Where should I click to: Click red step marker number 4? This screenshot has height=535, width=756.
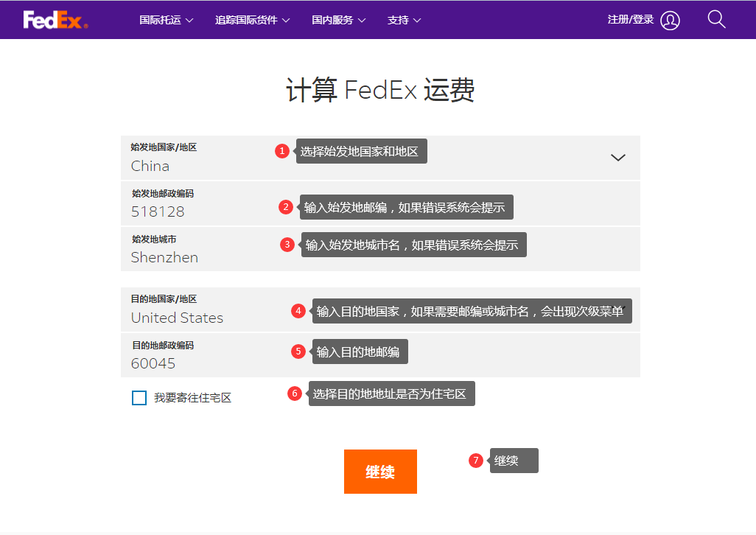point(298,311)
